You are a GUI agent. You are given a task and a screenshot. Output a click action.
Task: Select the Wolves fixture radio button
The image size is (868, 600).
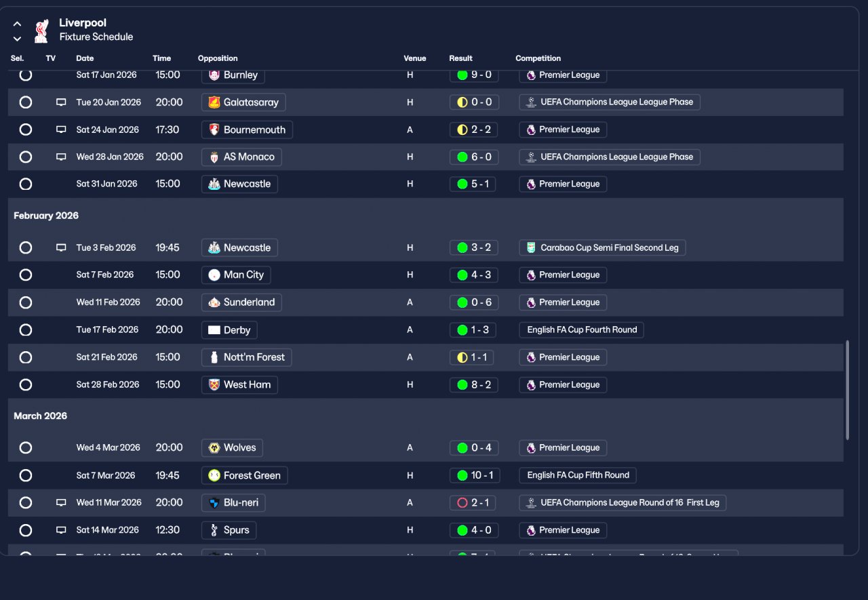(26, 447)
